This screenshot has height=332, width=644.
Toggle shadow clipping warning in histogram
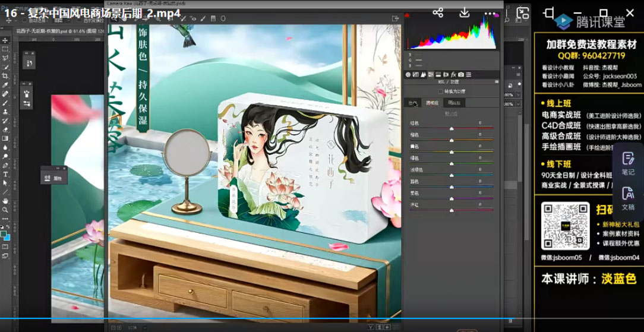pos(407,15)
